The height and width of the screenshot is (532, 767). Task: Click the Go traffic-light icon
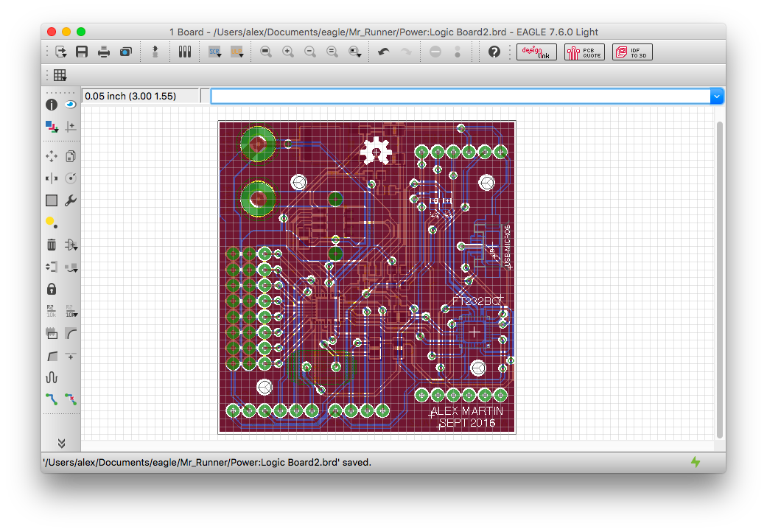[x=458, y=52]
